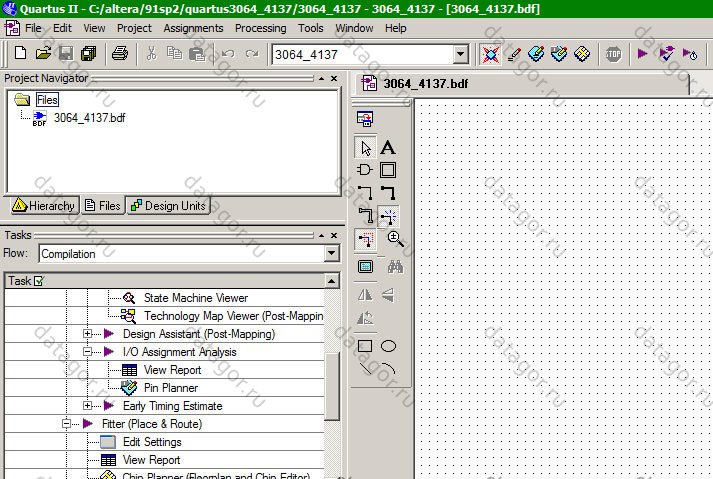Start Analysis & Synthesis check-mark icon
The image size is (713, 479).
(666, 54)
